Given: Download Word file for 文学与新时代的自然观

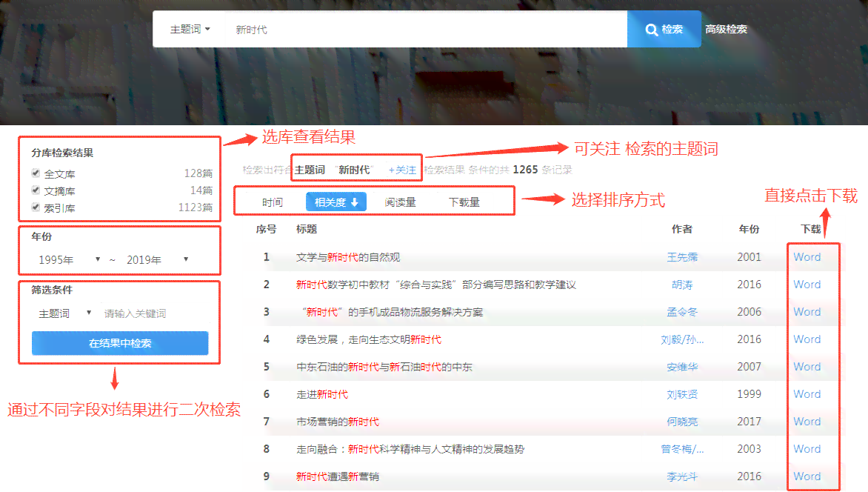Looking at the screenshot, I should coord(807,257).
